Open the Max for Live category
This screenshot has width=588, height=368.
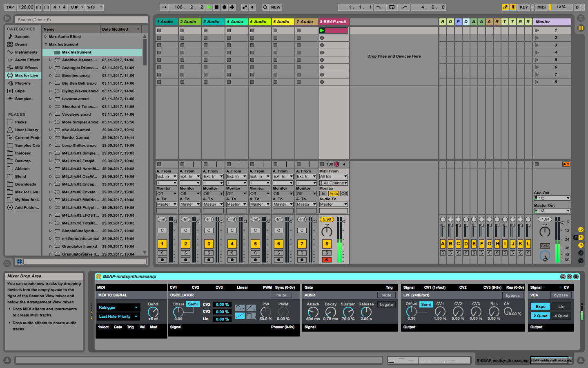tap(26, 76)
